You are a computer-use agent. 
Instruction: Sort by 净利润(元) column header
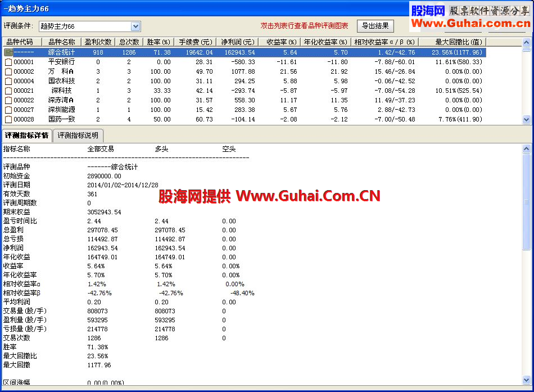[237, 42]
